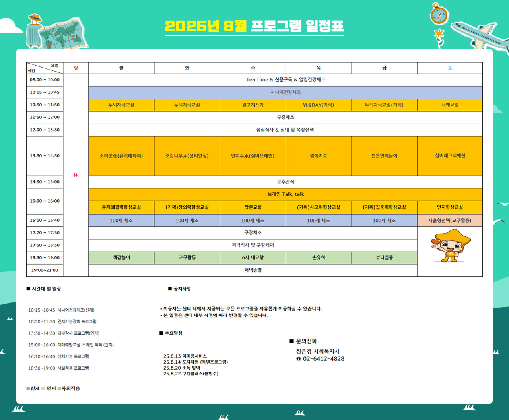Click the yellow 인지 legend swatch
The width and height of the screenshot is (509, 420).
(43, 388)
